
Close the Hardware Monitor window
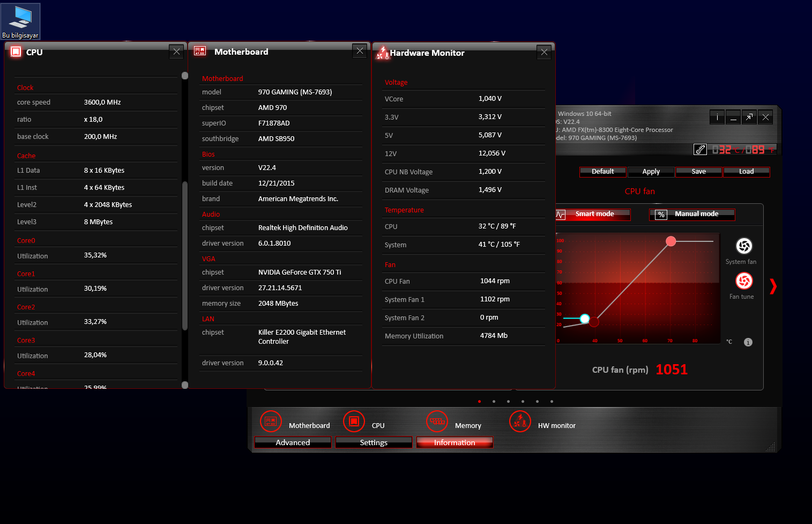point(544,52)
